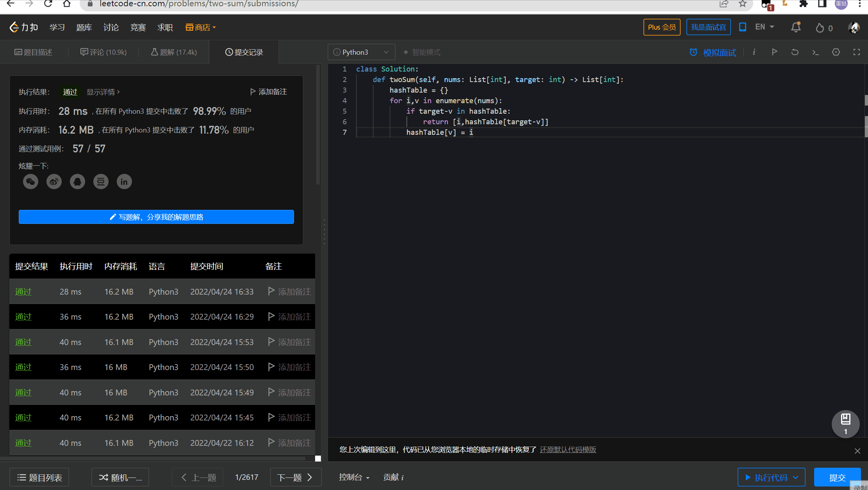The image size is (868, 490).
Task: Click the run code triangle icon in editor toolbar
Action: pyautogui.click(x=775, y=52)
